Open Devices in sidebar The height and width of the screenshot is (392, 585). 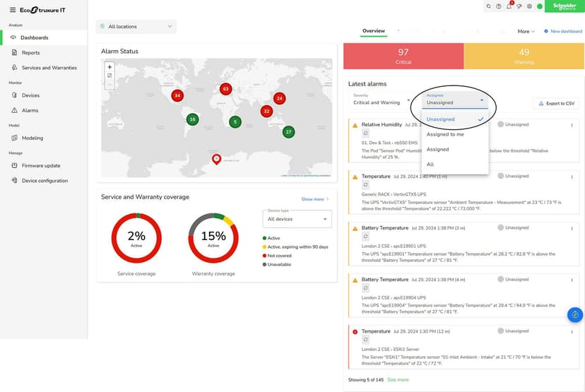pos(44,95)
